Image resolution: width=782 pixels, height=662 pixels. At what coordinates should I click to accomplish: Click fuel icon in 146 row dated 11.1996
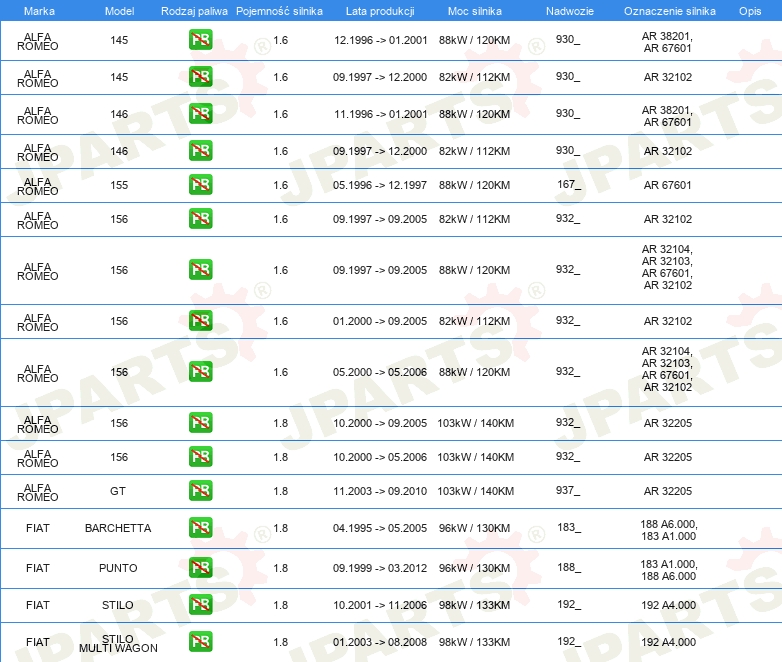coord(200,114)
